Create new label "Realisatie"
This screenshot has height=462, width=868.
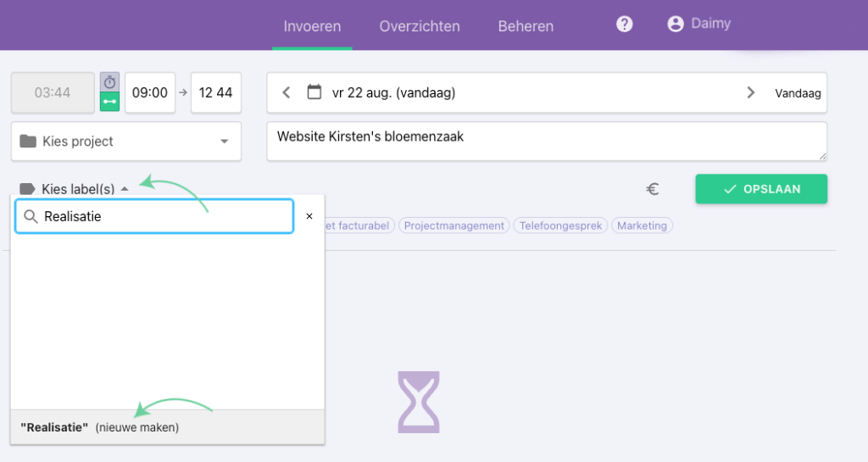click(x=100, y=427)
